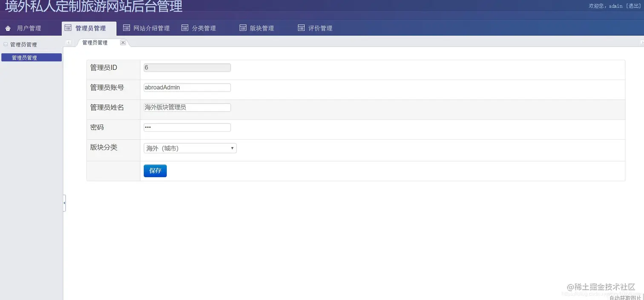The width and height of the screenshot is (644, 300).
Task: Open the 版块分类 dropdown showing 海外（城市）
Action: [x=190, y=148]
